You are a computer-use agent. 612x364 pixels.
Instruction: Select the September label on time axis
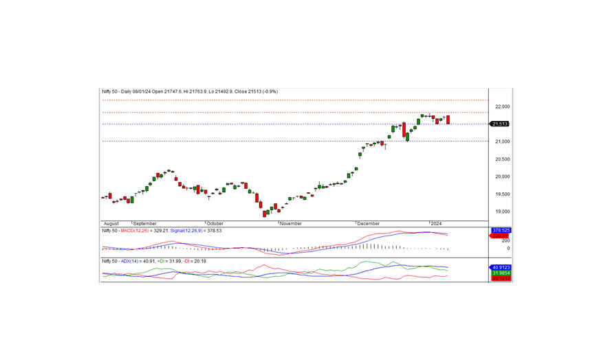click(145, 224)
